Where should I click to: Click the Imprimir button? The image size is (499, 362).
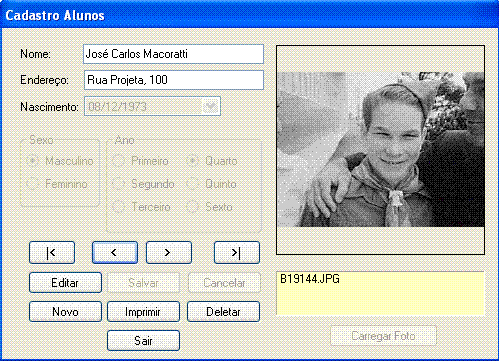coord(143,312)
